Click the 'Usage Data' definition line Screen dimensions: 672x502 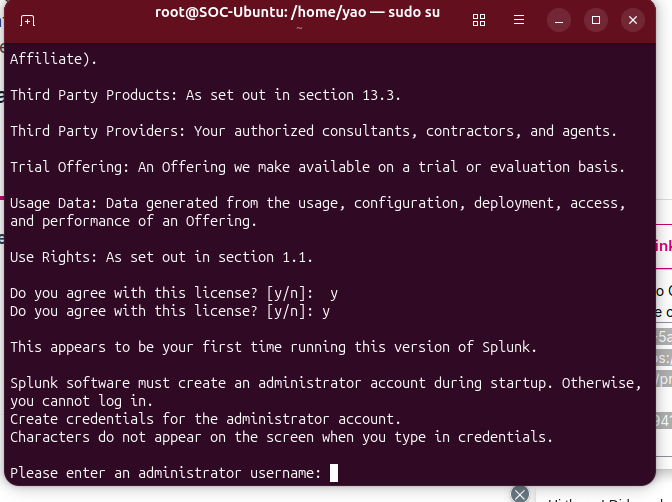pos(318,203)
